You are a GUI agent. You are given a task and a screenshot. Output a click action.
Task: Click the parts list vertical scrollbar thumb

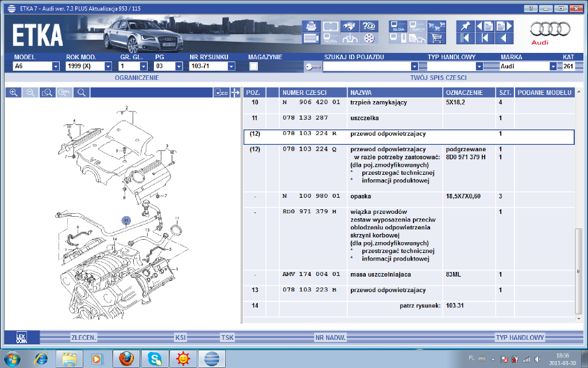point(579,271)
